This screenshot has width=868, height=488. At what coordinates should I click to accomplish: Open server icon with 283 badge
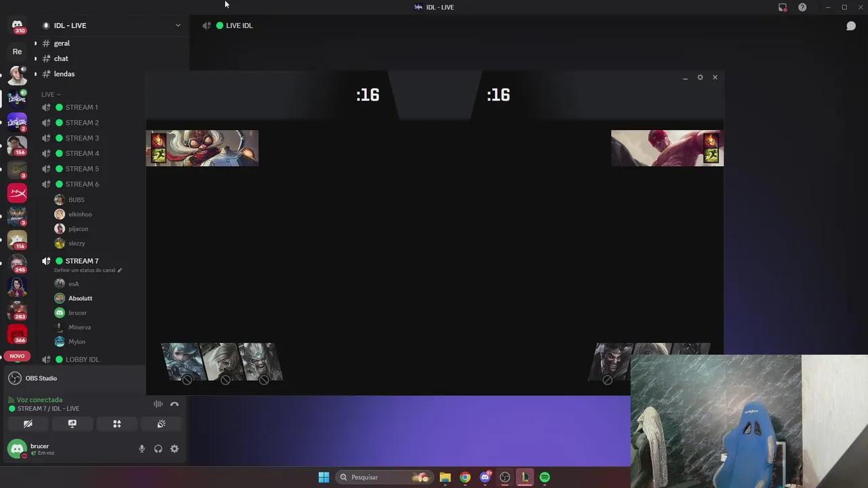tap(17, 310)
